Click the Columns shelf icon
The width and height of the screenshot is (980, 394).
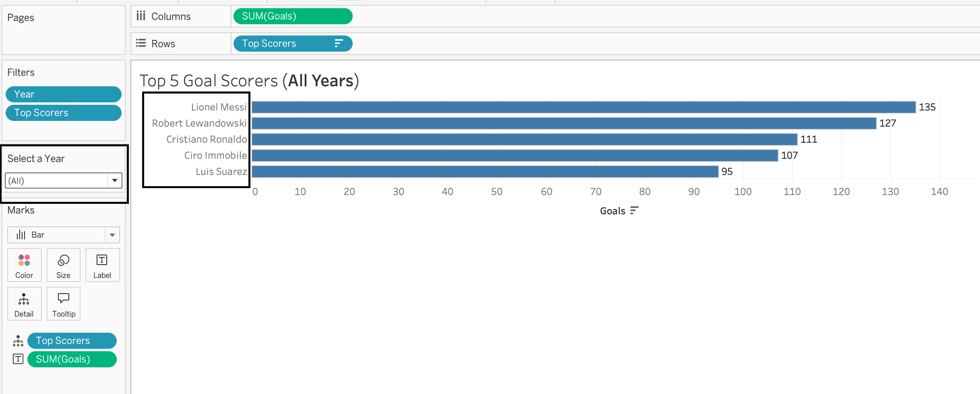click(x=141, y=16)
